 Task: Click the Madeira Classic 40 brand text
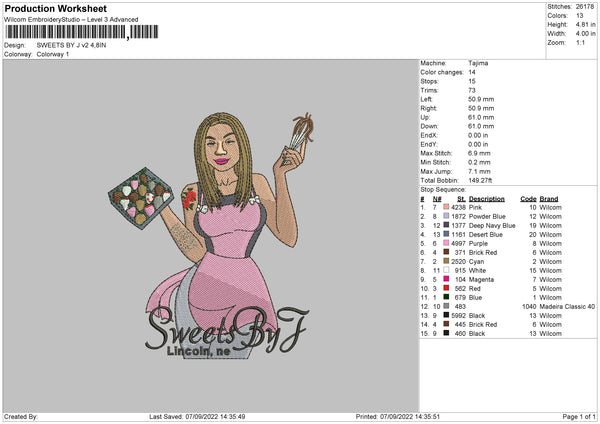coord(567,306)
